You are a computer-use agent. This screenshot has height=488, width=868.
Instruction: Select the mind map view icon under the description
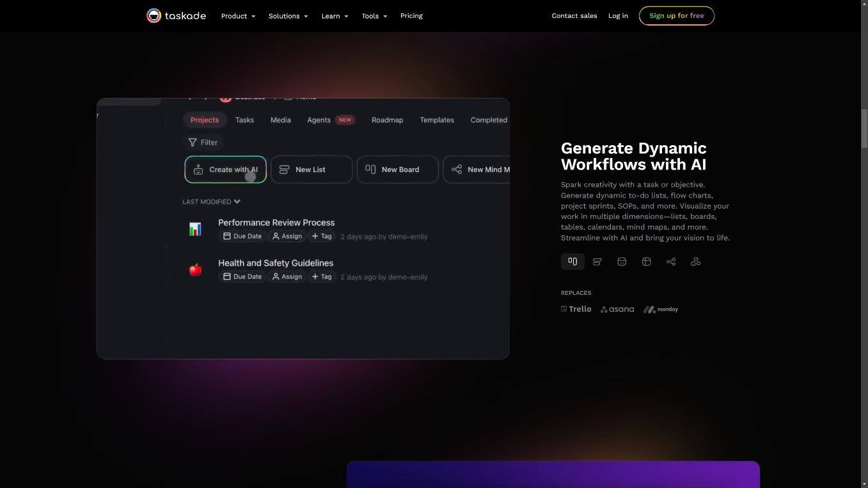pyautogui.click(x=671, y=262)
